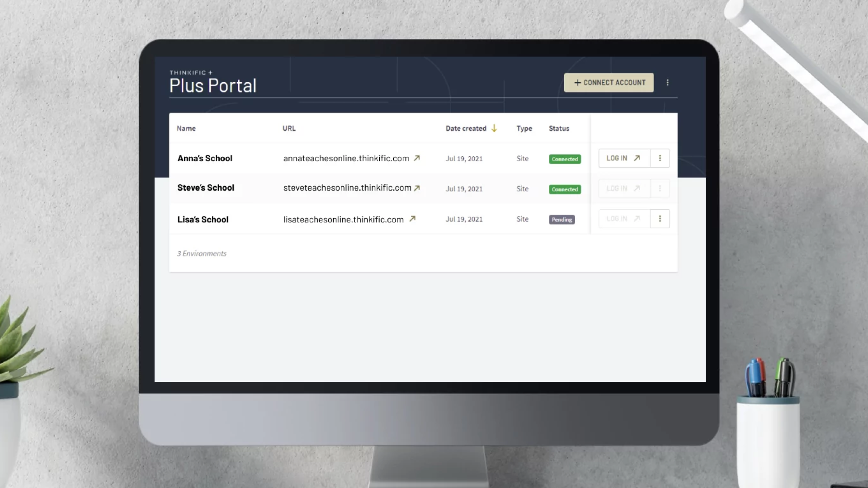Open external link arrow for annateachesonline URL
Viewport: 868px width, 488px height.
pyautogui.click(x=417, y=158)
